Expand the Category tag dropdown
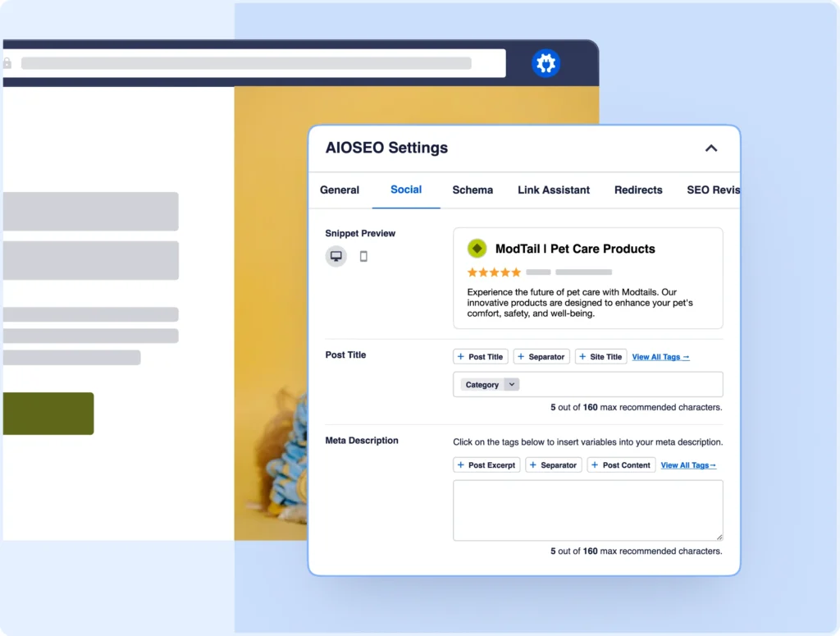 (x=512, y=385)
